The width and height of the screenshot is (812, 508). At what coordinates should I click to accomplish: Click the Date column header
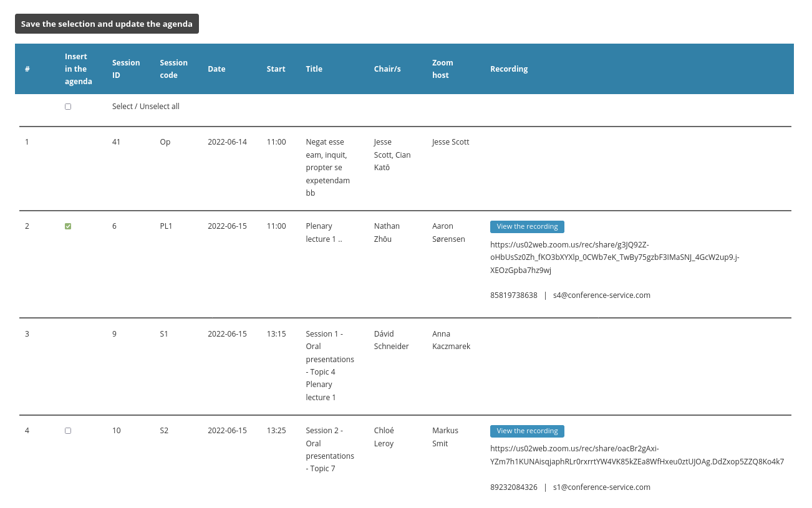tap(216, 69)
